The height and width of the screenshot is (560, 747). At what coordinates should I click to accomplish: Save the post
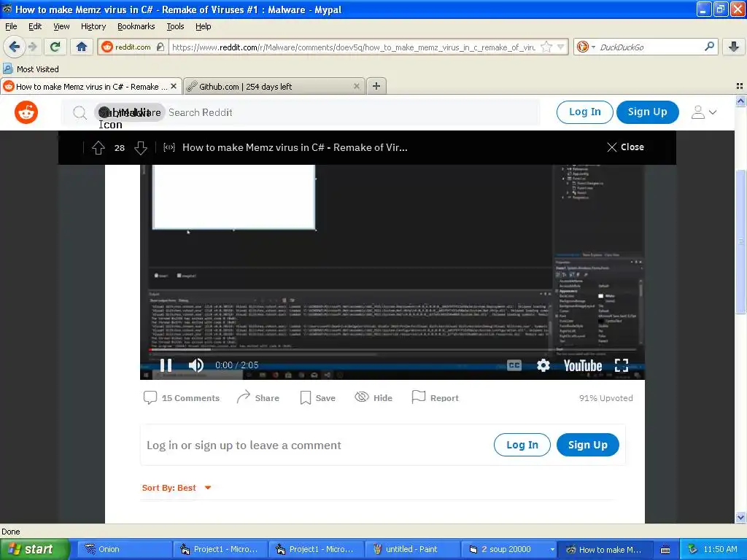(x=318, y=397)
